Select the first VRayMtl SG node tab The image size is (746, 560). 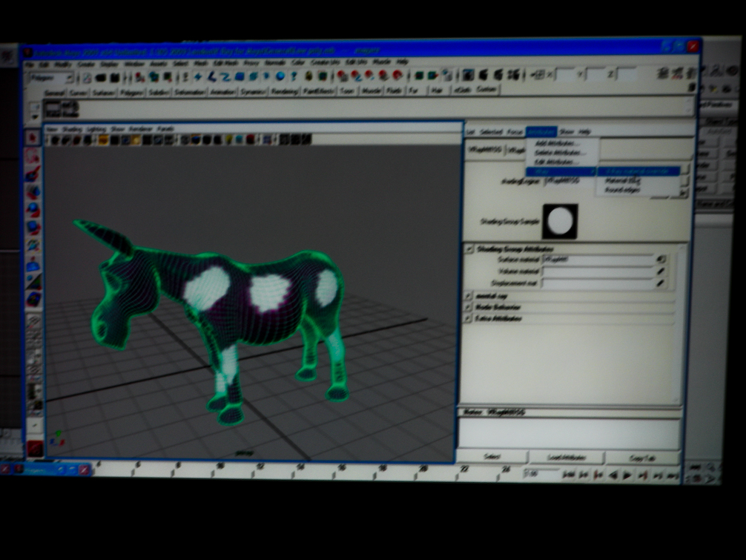click(x=485, y=150)
